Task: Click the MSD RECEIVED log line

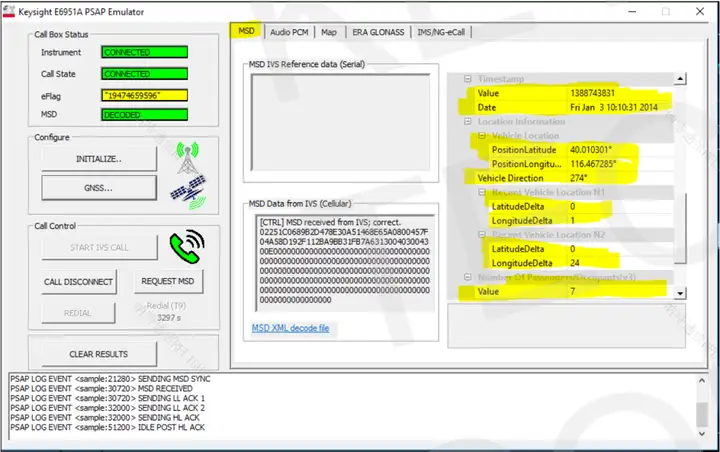Action: [x=101, y=389]
